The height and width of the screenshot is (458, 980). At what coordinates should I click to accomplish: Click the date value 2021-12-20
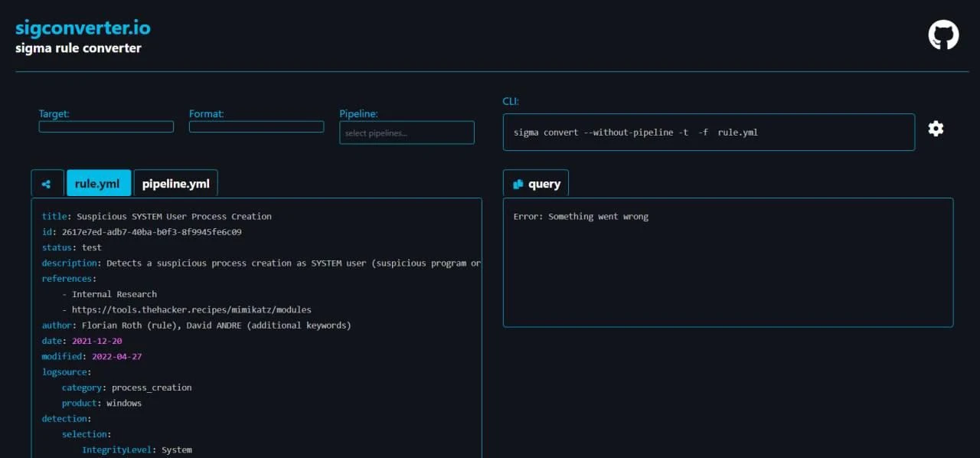click(96, 341)
